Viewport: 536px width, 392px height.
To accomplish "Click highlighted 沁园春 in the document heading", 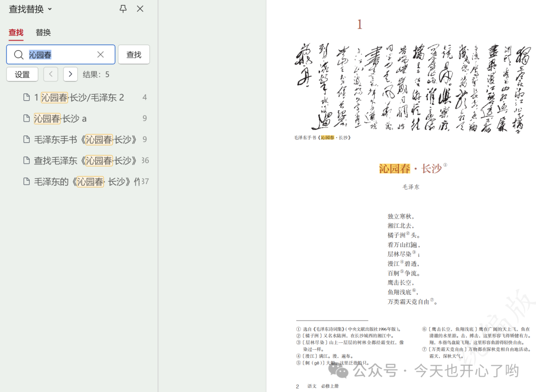I will [x=395, y=169].
